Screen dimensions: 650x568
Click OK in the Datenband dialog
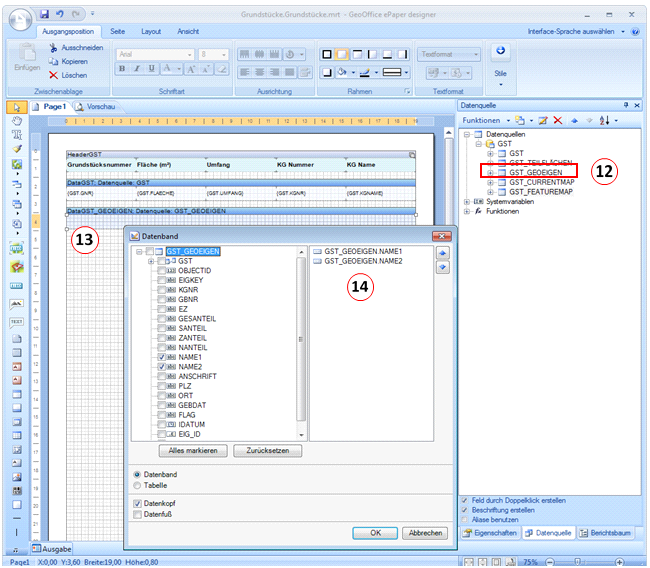click(375, 533)
